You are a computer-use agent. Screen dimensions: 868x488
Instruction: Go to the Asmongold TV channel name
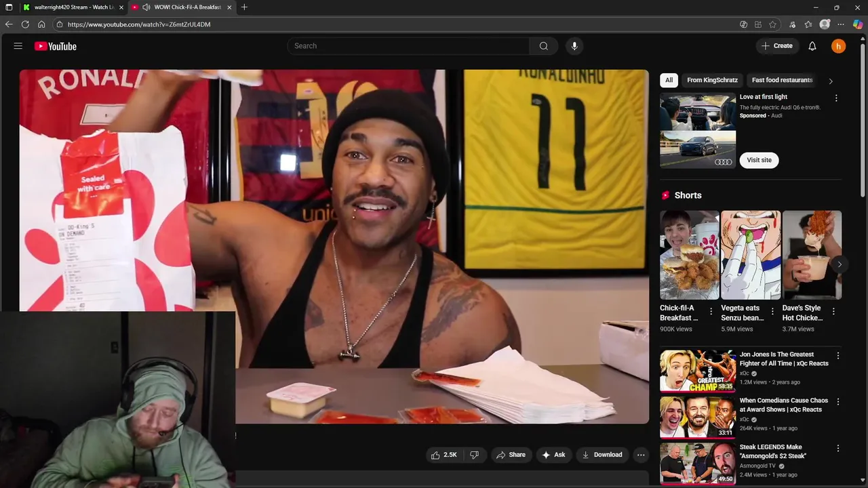point(757,466)
